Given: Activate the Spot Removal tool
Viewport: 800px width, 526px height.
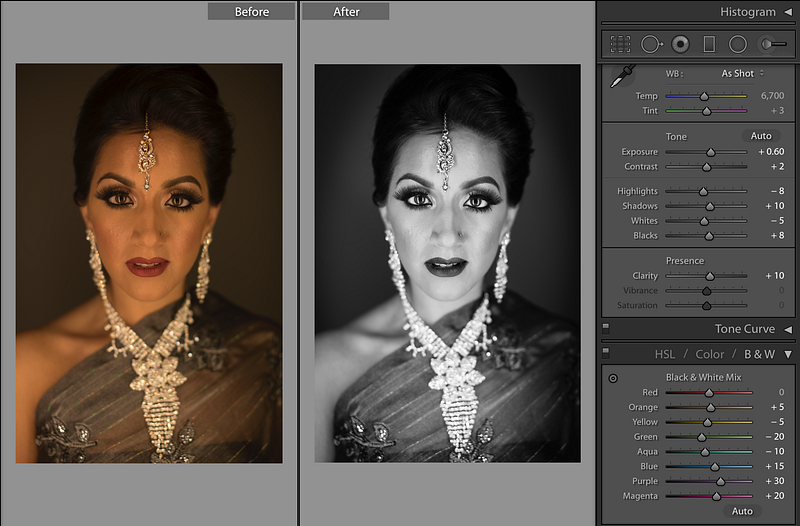Looking at the screenshot, I should pos(651,44).
